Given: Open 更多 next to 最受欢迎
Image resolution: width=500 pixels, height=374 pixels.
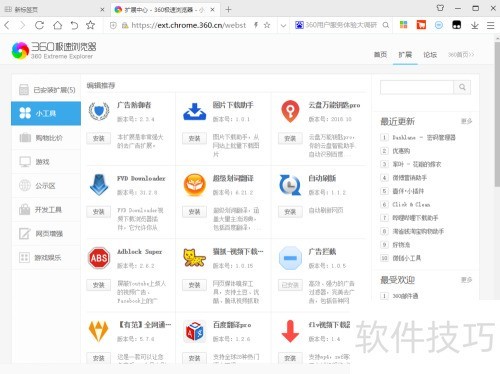Looking at the screenshot, I should click(466, 280).
